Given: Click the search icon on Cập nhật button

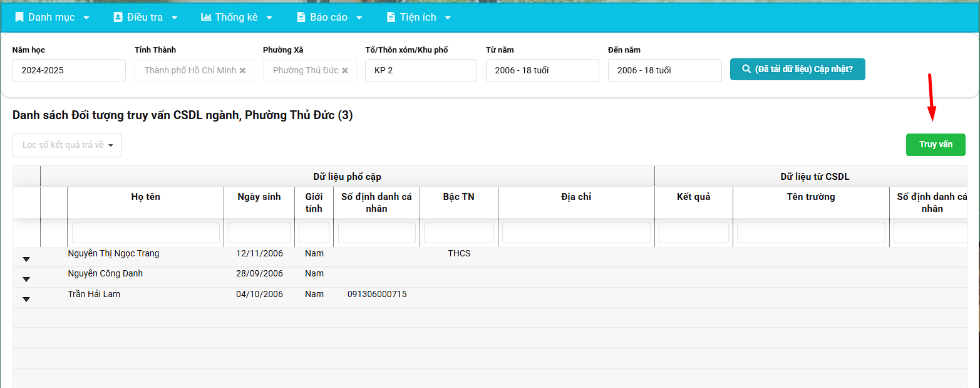Looking at the screenshot, I should point(746,70).
